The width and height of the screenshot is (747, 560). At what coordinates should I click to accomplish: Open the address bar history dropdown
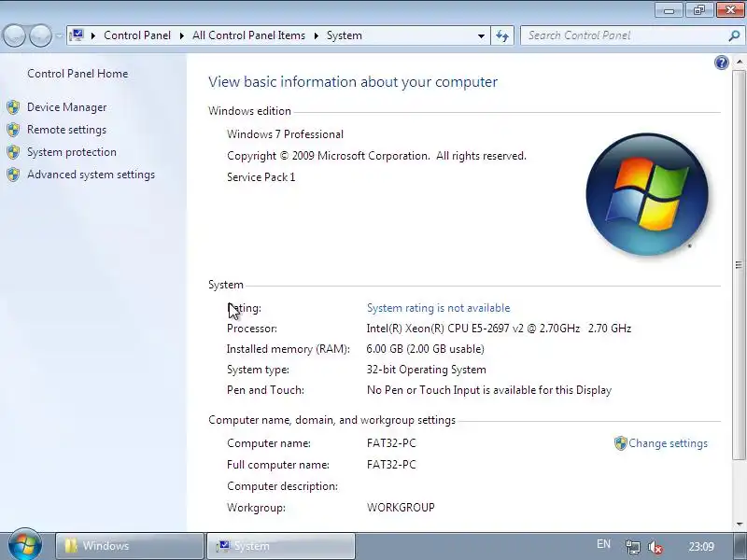click(x=481, y=35)
